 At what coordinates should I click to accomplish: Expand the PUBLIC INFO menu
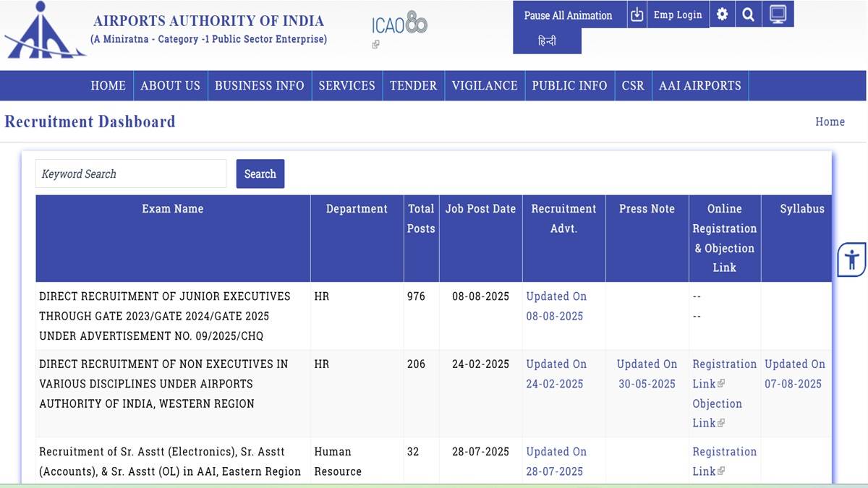click(x=569, y=85)
